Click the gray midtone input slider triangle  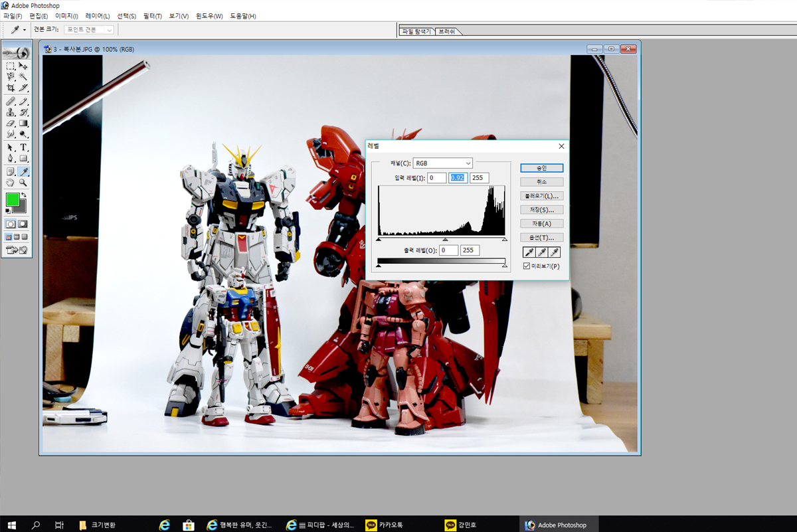pyautogui.click(x=445, y=239)
